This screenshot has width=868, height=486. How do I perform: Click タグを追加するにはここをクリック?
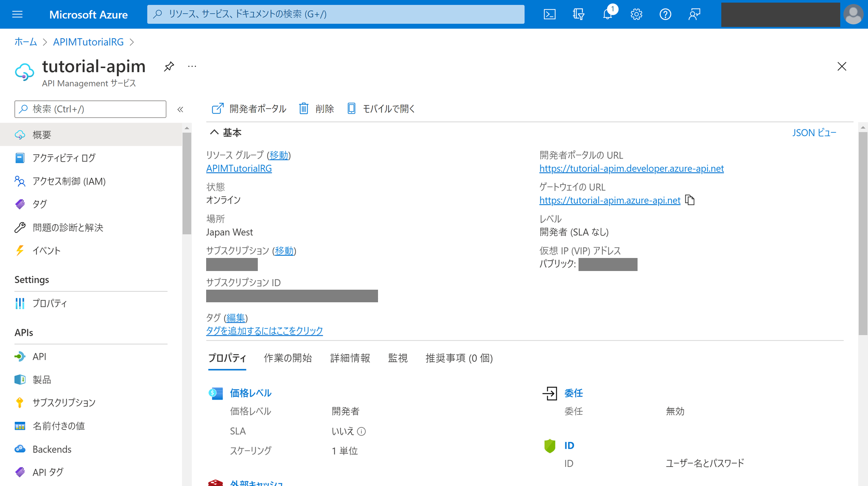coord(264,331)
